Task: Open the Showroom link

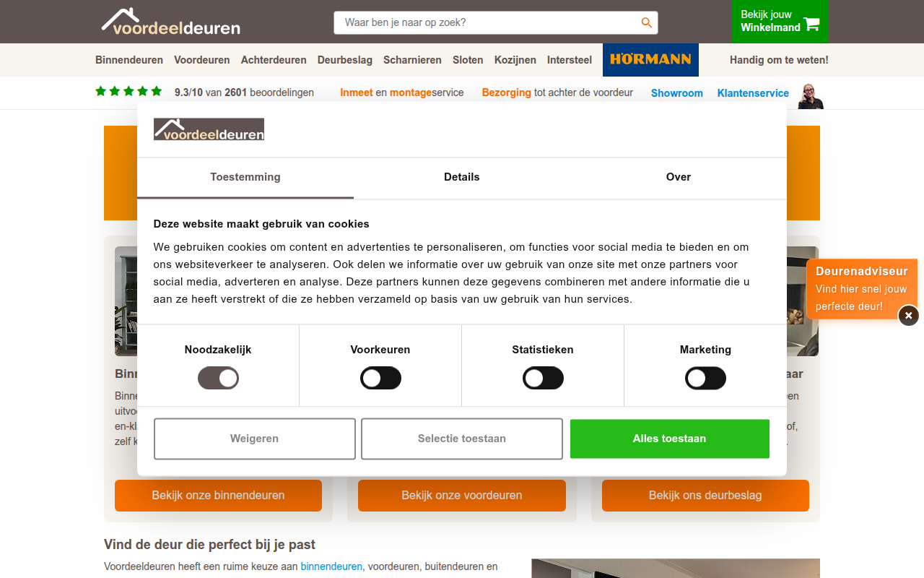Action: tap(677, 93)
